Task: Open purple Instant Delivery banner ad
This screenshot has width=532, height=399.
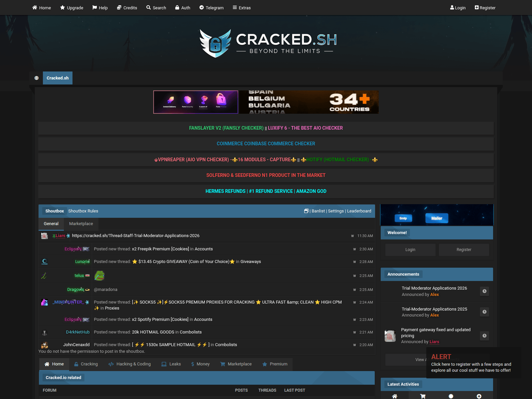Action: (x=196, y=102)
